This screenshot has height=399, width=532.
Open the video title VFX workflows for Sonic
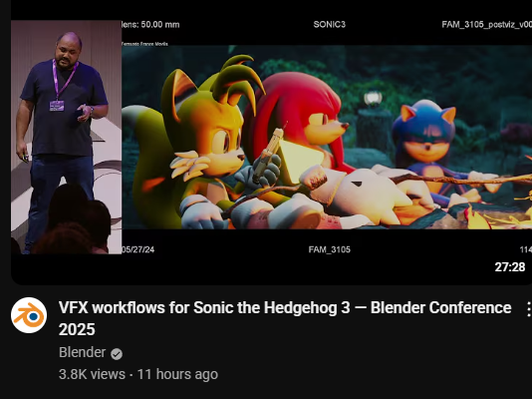285,318
